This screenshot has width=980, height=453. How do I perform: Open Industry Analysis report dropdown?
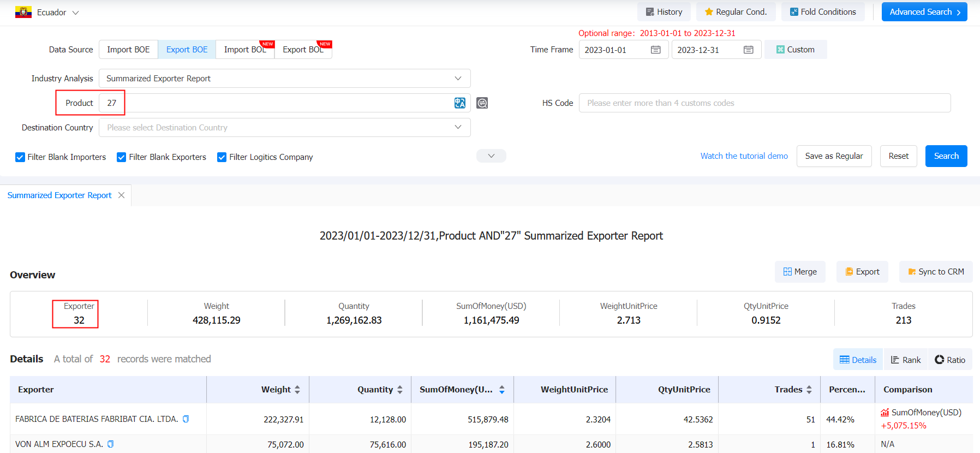point(284,79)
